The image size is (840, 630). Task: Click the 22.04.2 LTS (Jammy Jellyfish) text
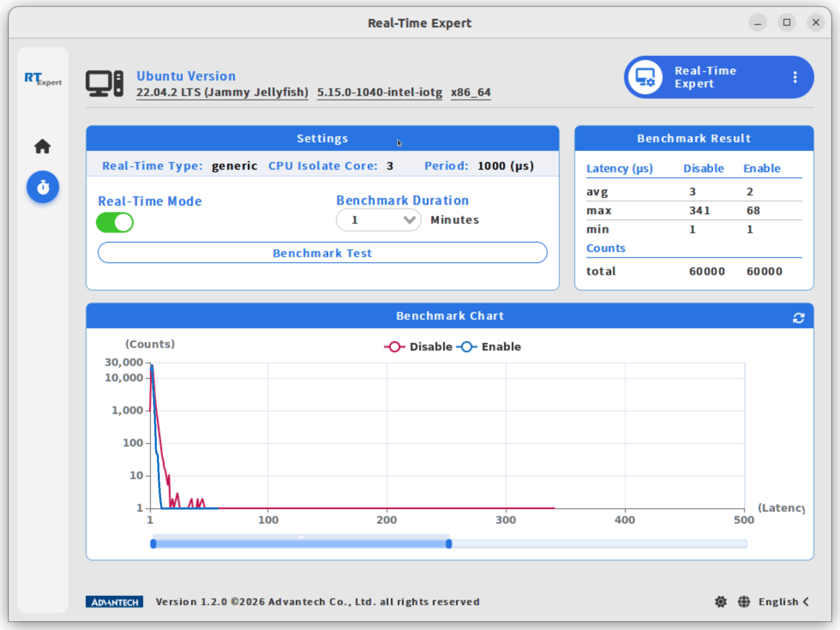pyautogui.click(x=222, y=92)
